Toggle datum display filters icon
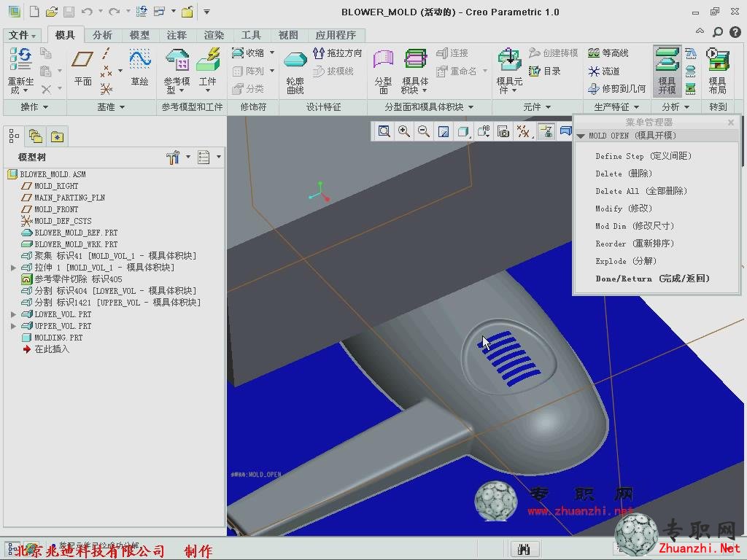Screen dimensions: 747x560 (523, 131)
